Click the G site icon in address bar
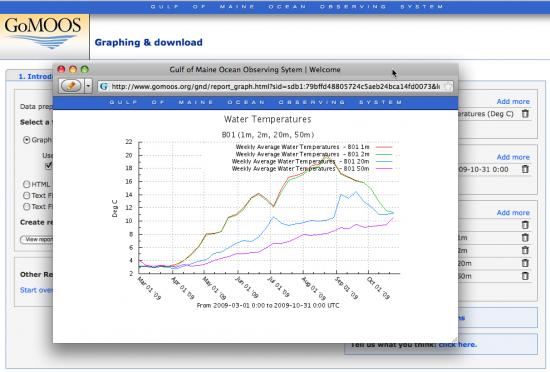This screenshot has width=550, height=372. 104,86
